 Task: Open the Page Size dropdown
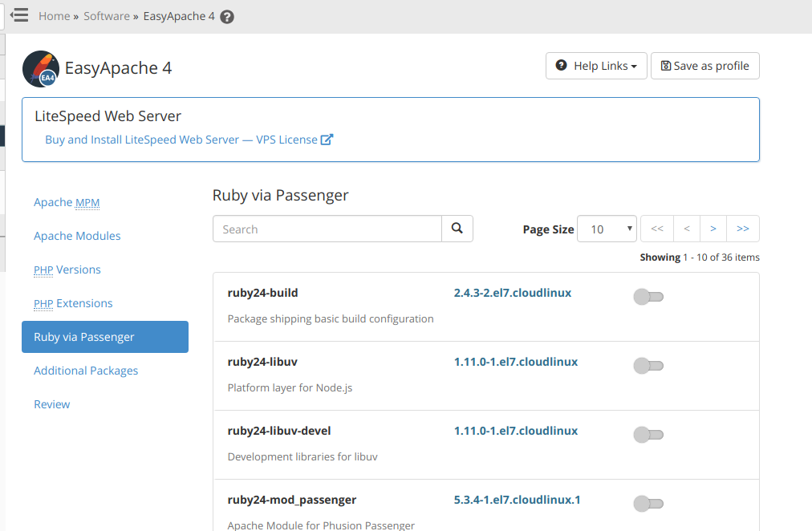point(607,229)
